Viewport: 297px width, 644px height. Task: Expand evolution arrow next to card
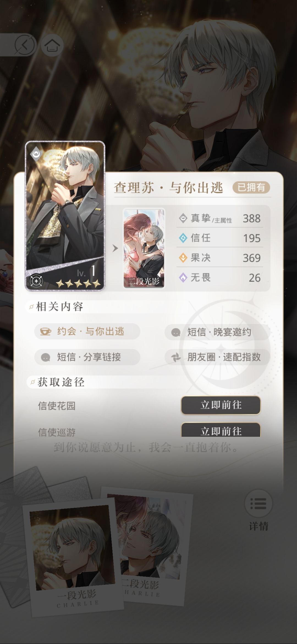[x=115, y=249]
